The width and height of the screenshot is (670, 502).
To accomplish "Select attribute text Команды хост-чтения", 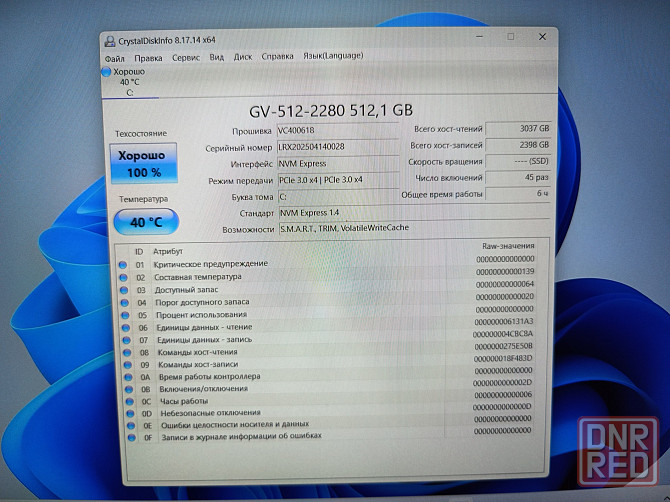I will point(197,352).
